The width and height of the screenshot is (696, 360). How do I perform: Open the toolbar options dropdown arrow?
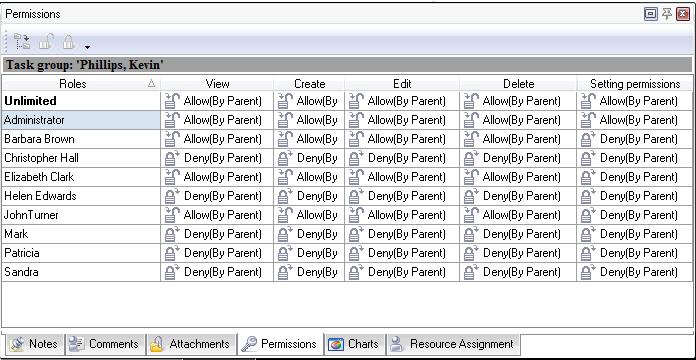coord(87,47)
